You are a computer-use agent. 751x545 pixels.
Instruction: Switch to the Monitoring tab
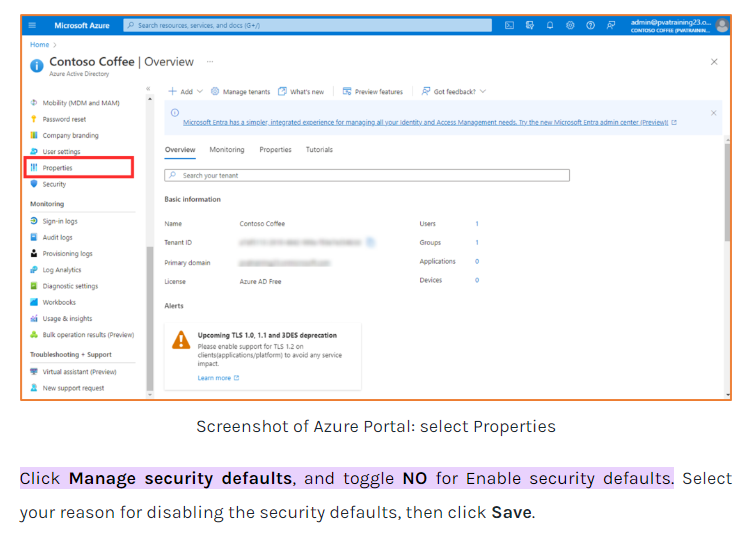[x=227, y=150]
